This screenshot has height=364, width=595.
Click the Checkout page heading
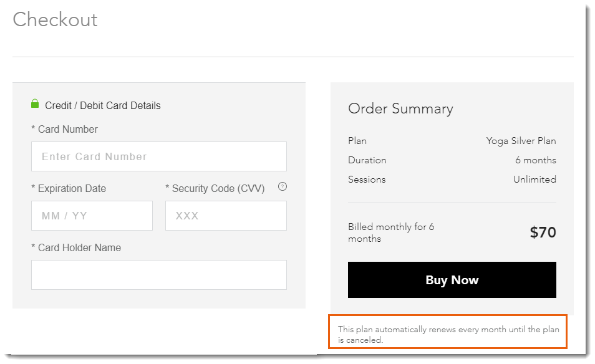pyautogui.click(x=55, y=19)
